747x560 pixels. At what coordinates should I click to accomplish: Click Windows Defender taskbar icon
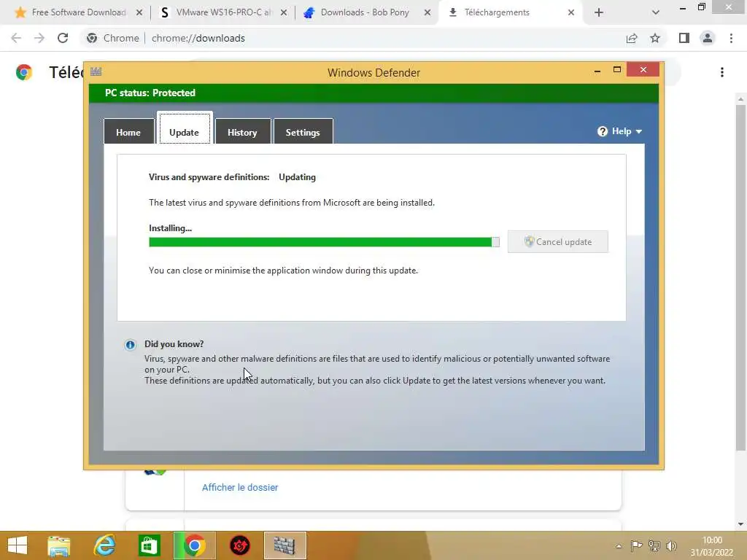coord(285,545)
